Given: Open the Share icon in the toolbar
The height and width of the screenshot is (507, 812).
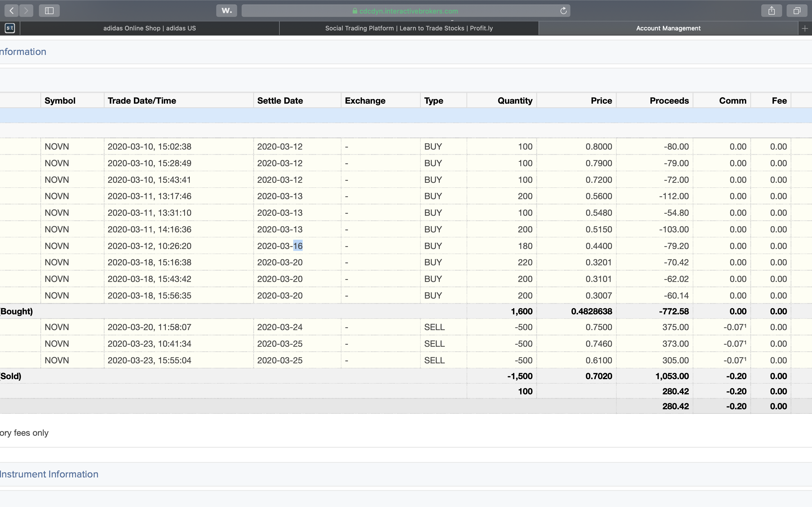Looking at the screenshot, I should point(771,11).
